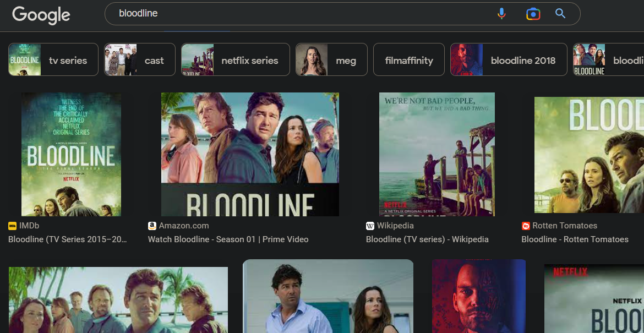Screen dimensions: 644x333
Task: Start voice search with the microphone icon
Action: tap(501, 14)
